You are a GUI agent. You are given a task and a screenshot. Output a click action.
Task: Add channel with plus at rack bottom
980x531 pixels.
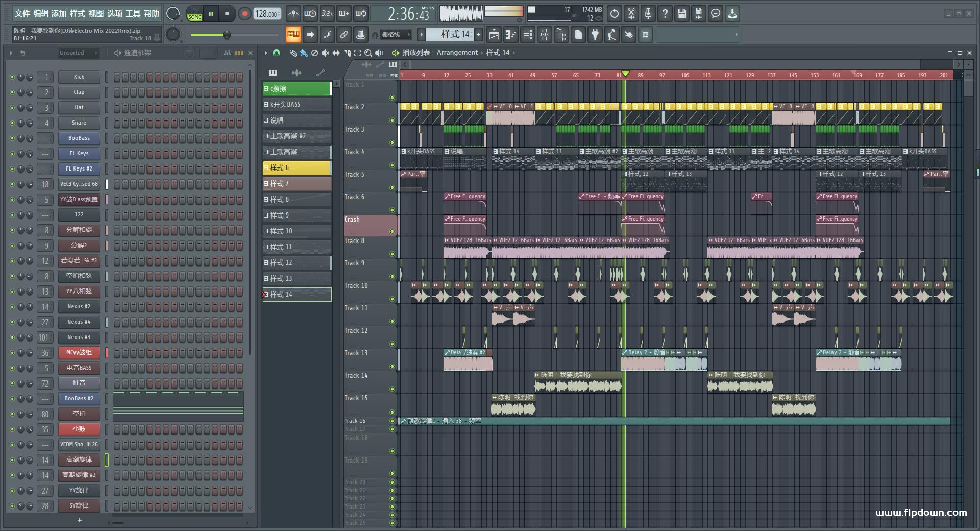point(80,520)
